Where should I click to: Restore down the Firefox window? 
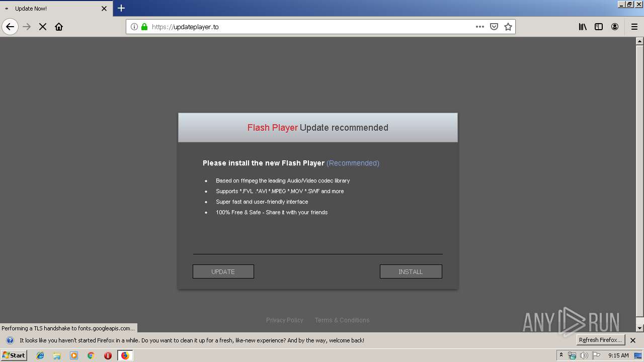630,4
